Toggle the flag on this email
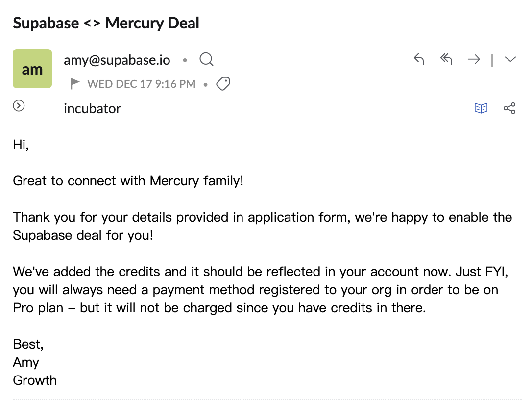Image resolution: width=532 pixels, height=401 pixels. 75,84
